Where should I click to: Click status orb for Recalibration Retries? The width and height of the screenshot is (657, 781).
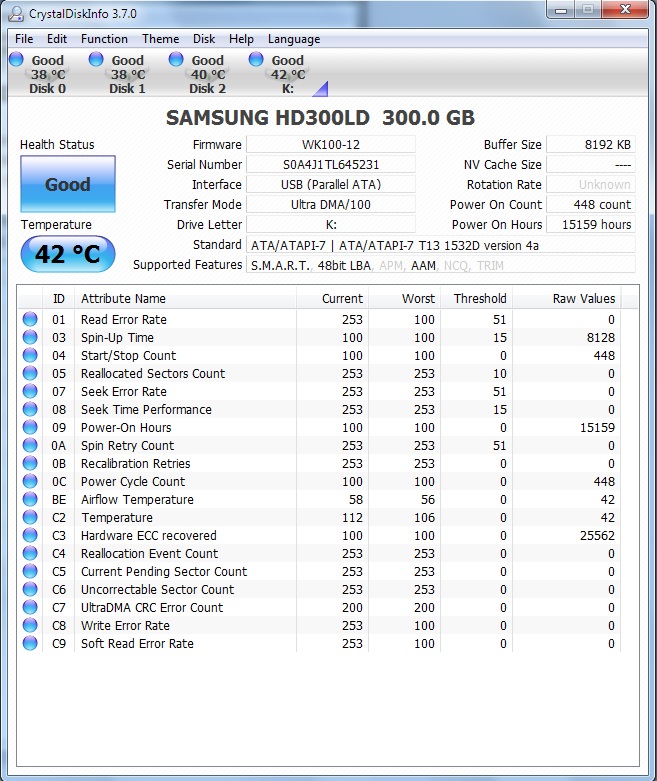(30, 463)
